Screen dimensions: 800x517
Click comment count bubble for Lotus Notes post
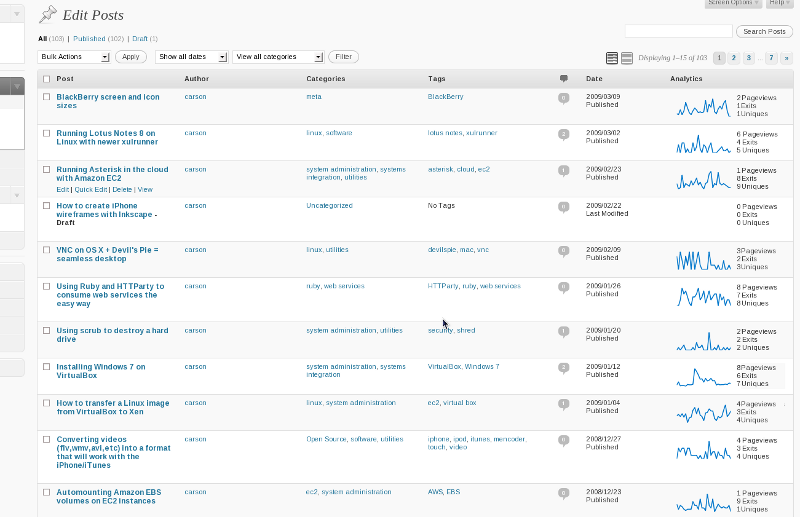tap(564, 134)
